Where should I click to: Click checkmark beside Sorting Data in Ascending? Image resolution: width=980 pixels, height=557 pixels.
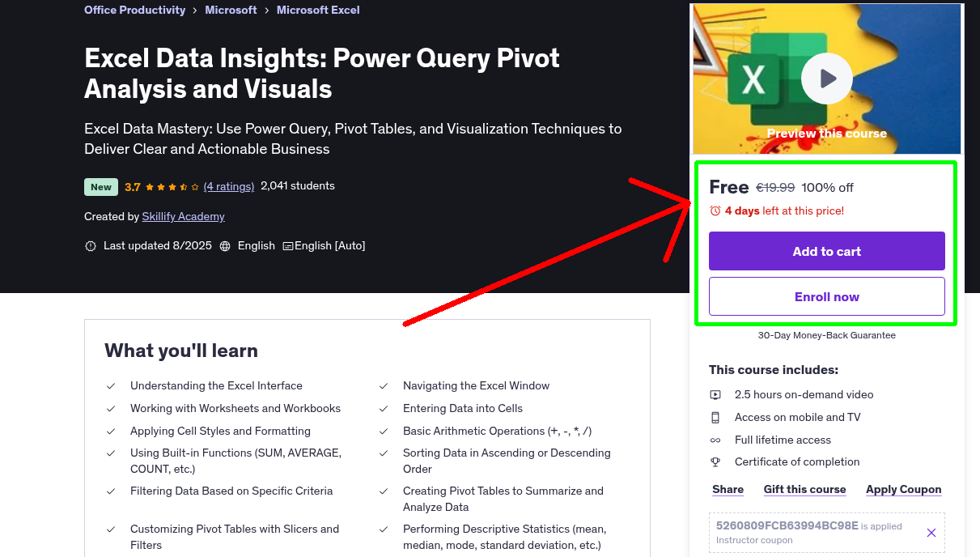pyautogui.click(x=384, y=453)
